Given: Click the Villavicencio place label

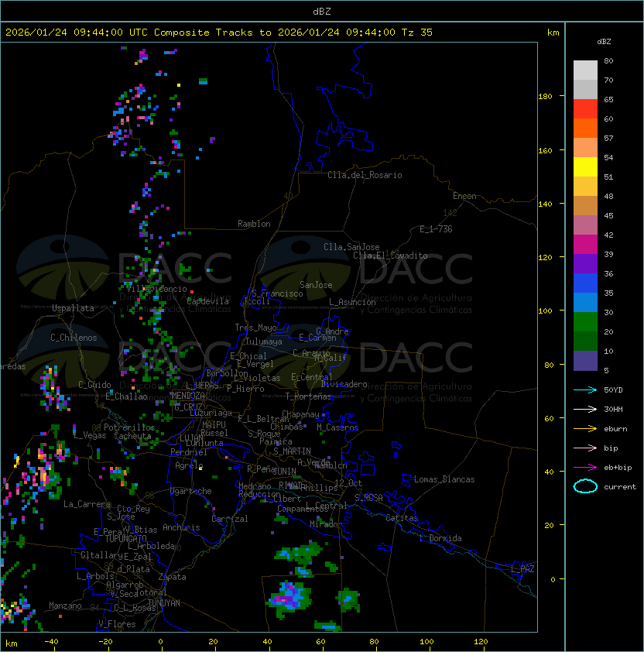Looking at the screenshot, I should [x=156, y=289].
